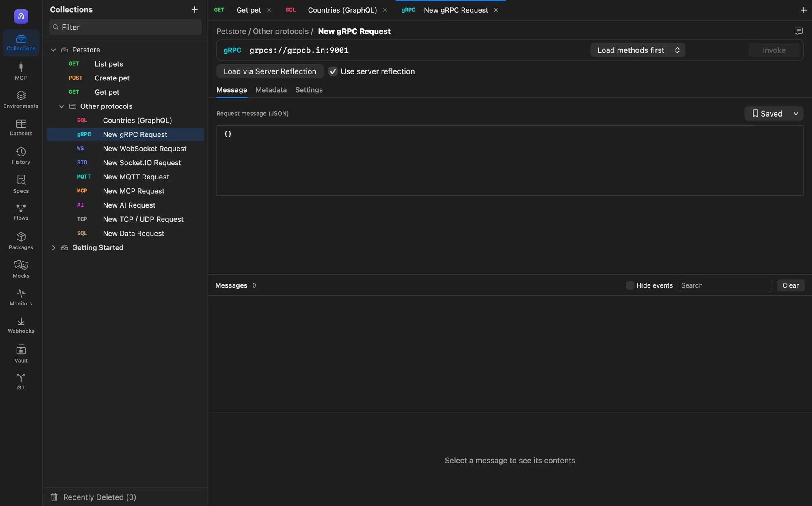Open the Saved messages dropdown arrow
Screen dimensions: 812x506
pos(796,114)
